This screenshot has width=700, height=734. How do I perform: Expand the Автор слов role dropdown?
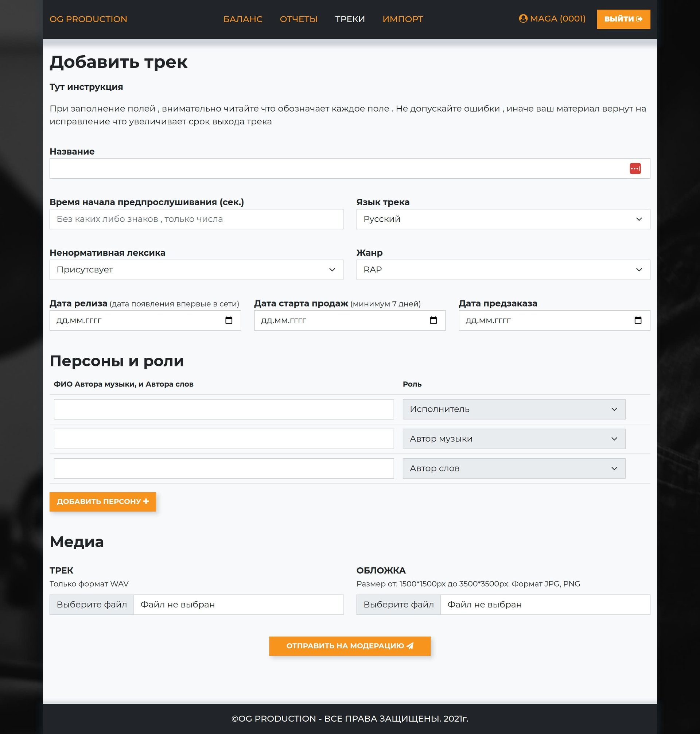pos(514,468)
